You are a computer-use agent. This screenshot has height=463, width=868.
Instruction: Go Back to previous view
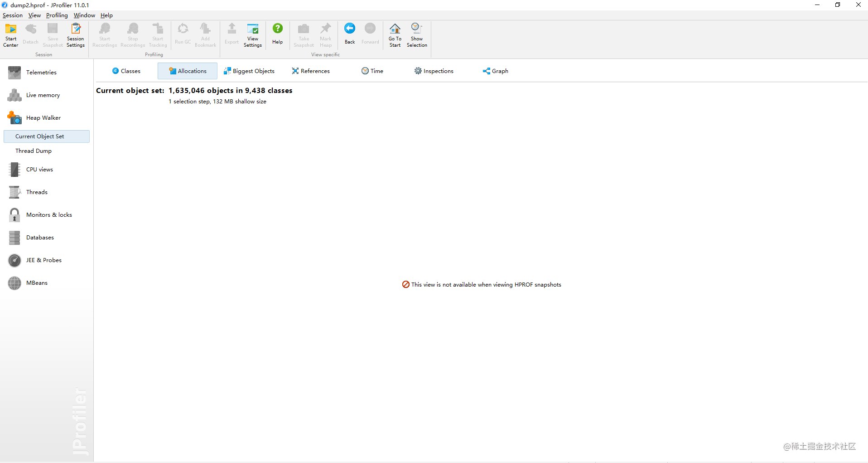(350, 34)
